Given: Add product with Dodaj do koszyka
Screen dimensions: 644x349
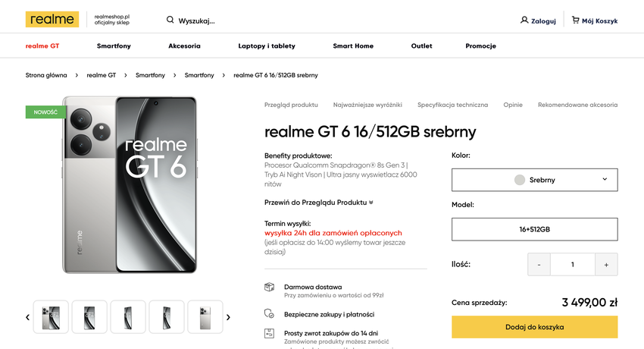Looking at the screenshot, I should [534, 327].
